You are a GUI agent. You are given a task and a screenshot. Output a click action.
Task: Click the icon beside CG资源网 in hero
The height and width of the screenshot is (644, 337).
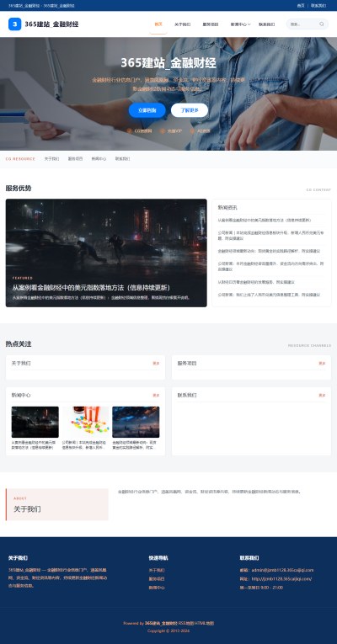130,131
